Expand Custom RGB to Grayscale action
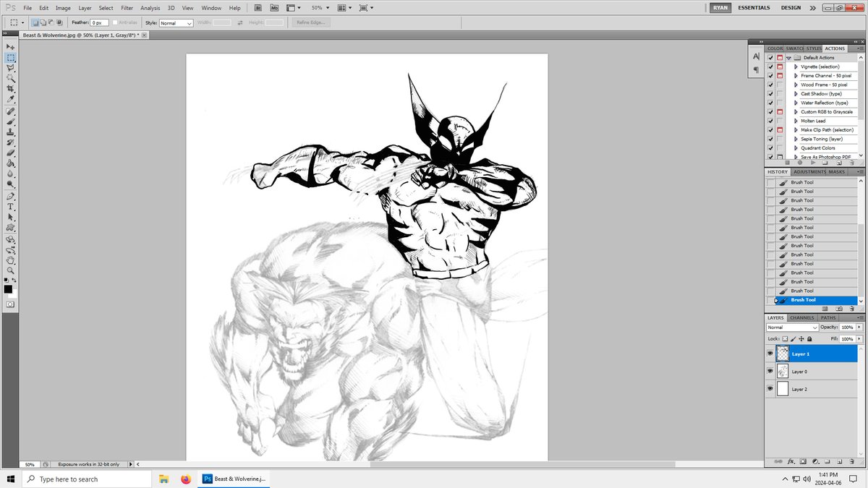This screenshot has width=868, height=488. [796, 112]
